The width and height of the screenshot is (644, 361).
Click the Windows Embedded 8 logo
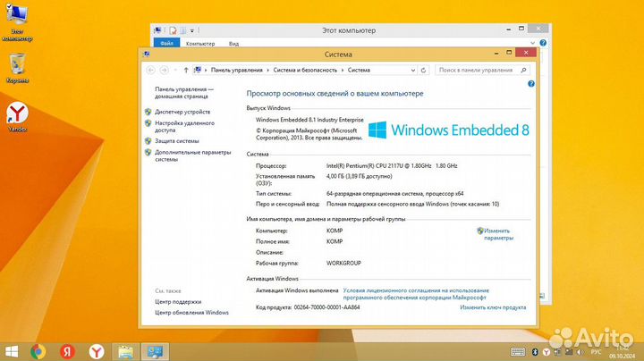coord(448,130)
